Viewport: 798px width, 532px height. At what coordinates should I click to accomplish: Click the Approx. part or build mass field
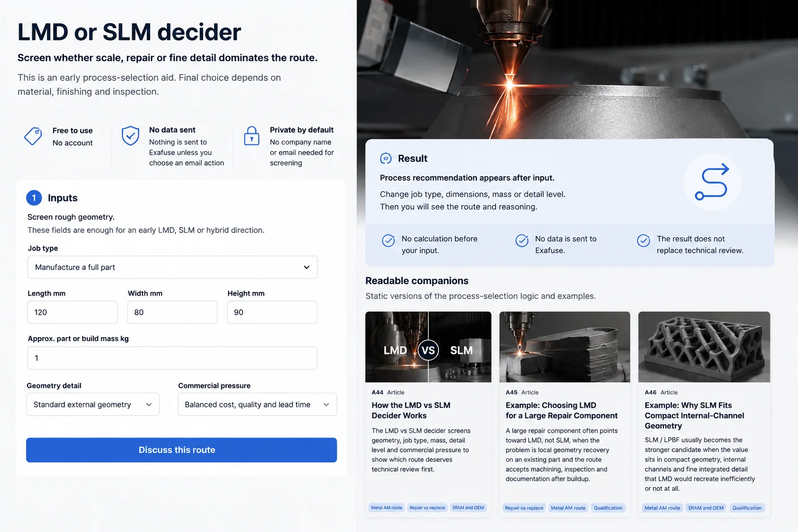pyautogui.click(x=172, y=358)
